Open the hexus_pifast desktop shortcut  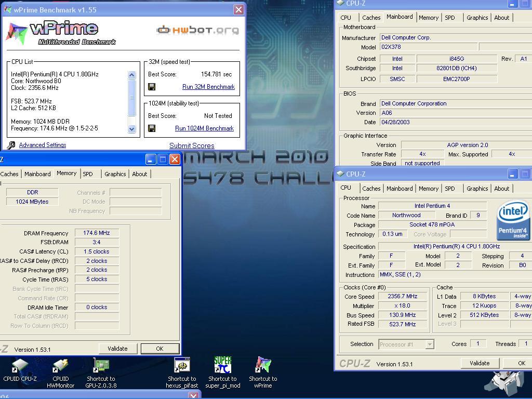(182, 373)
